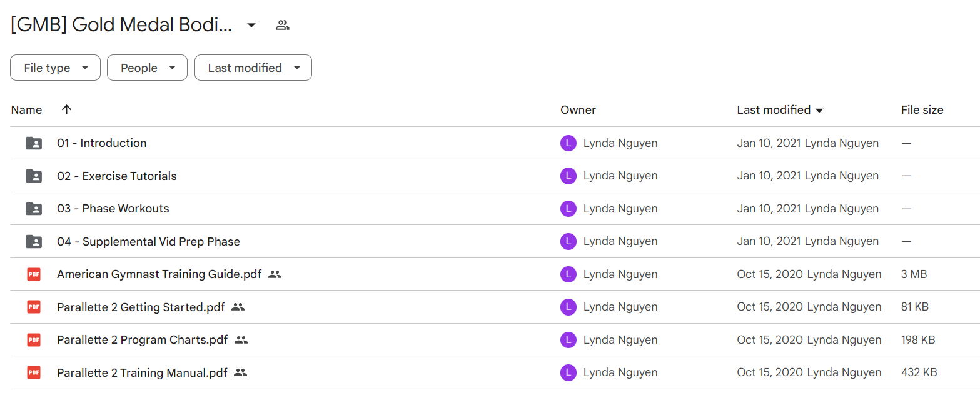Open the File type filter

click(55, 67)
